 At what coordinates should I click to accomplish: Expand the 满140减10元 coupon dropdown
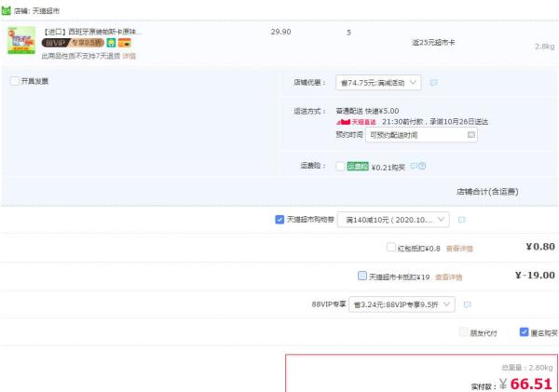(393, 220)
